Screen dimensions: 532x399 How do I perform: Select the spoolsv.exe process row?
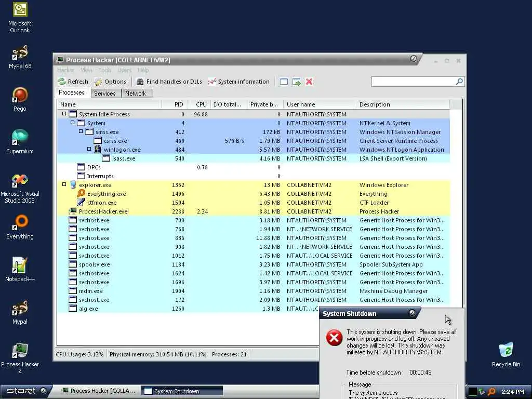pos(254,264)
